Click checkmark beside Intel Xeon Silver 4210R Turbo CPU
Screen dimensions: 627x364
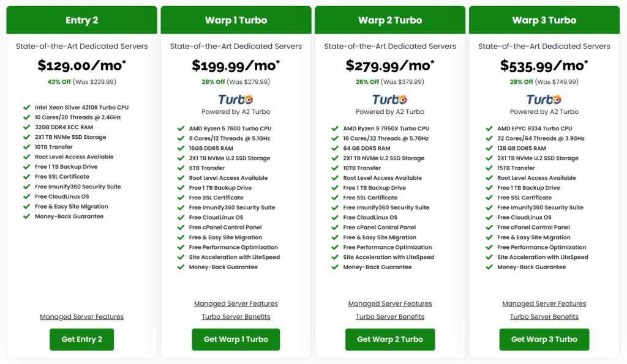coord(27,107)
